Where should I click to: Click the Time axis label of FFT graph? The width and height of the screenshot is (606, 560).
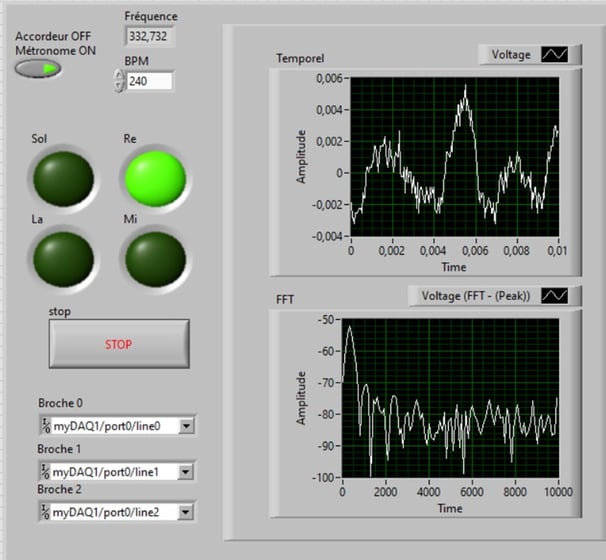click(x=450, y=508)
